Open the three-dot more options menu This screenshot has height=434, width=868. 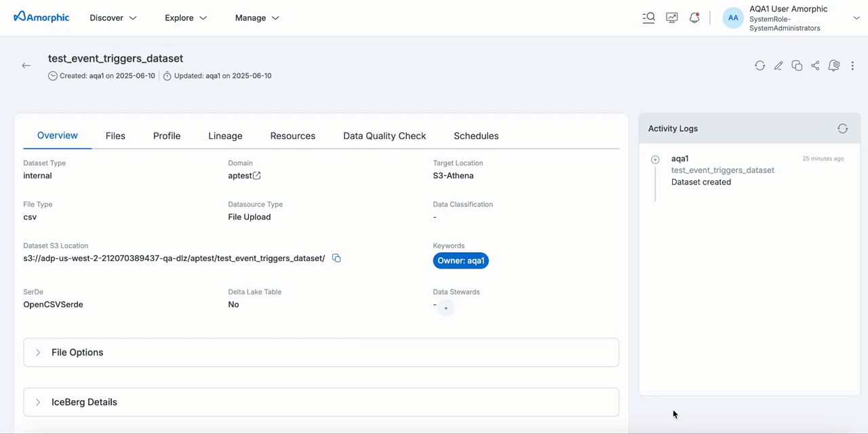[852, 66]
